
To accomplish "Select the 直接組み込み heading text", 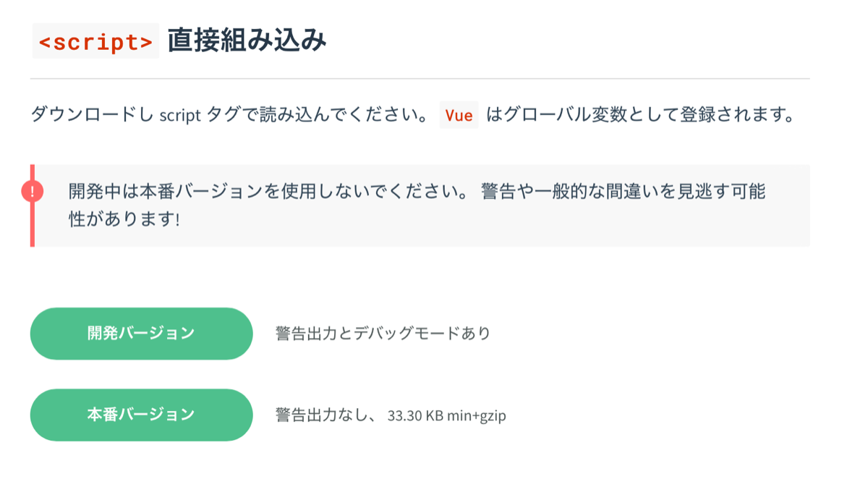I will pyautogui.click(x=247, y=41).
